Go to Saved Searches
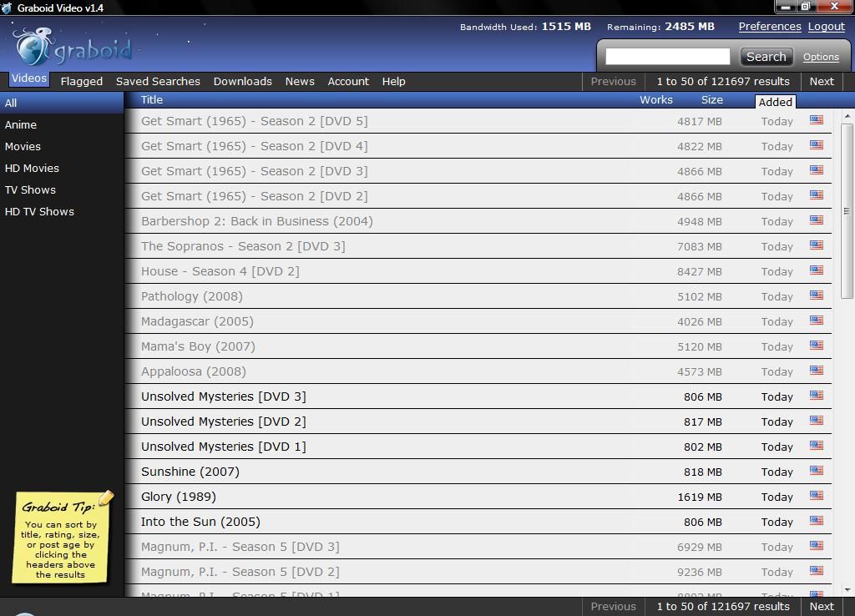 point(158,81)
